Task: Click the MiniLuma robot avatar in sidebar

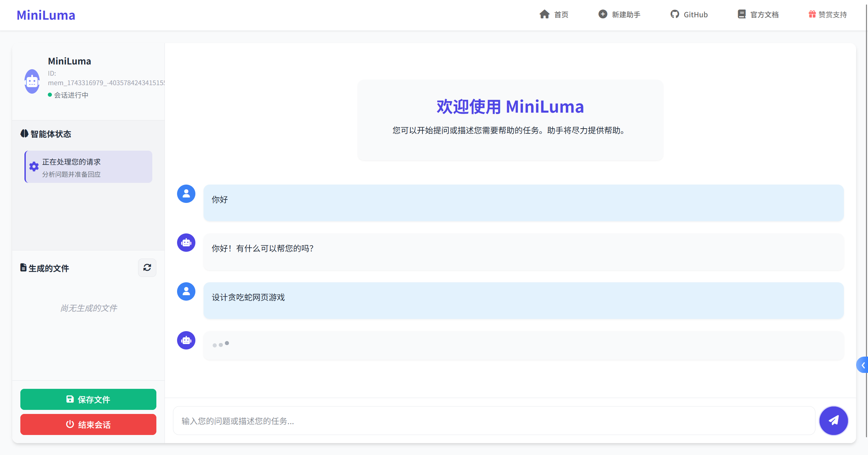Action: (x=32, y=81)
